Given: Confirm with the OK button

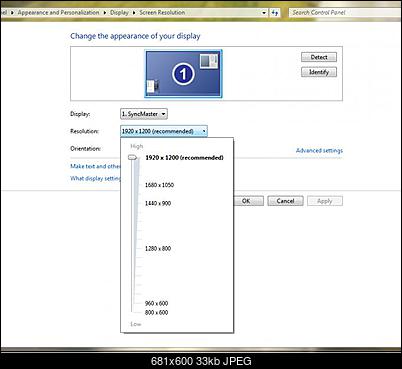Looking at the screenshot, I should 248,201.
